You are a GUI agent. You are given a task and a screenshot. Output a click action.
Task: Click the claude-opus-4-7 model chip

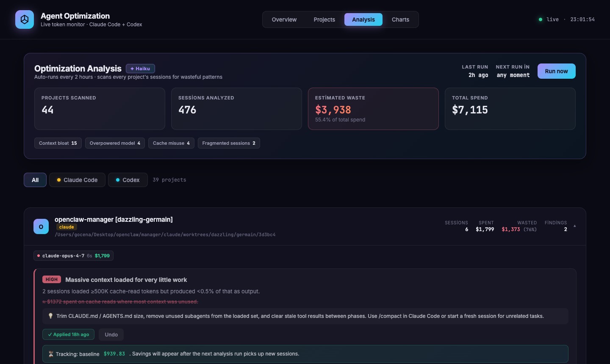[x=73, y=256]
